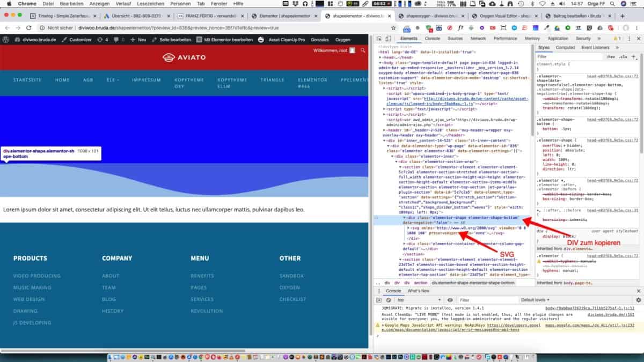Toggle the .cls class editor
Viewport: 644px width, 362px height.
623,56
